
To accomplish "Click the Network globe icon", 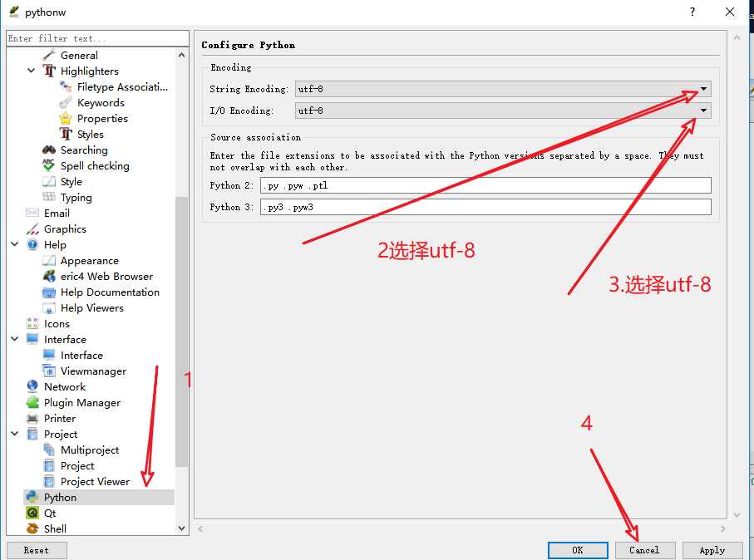I will point(32,386).
